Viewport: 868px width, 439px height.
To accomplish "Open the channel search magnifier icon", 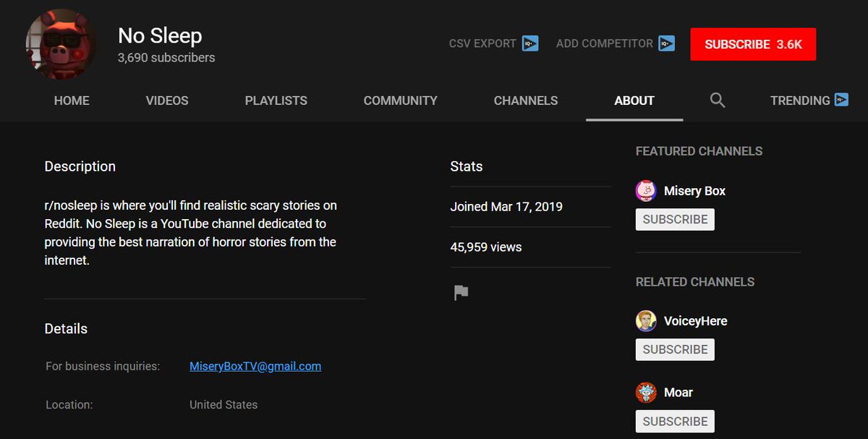I will coord(718,100).
